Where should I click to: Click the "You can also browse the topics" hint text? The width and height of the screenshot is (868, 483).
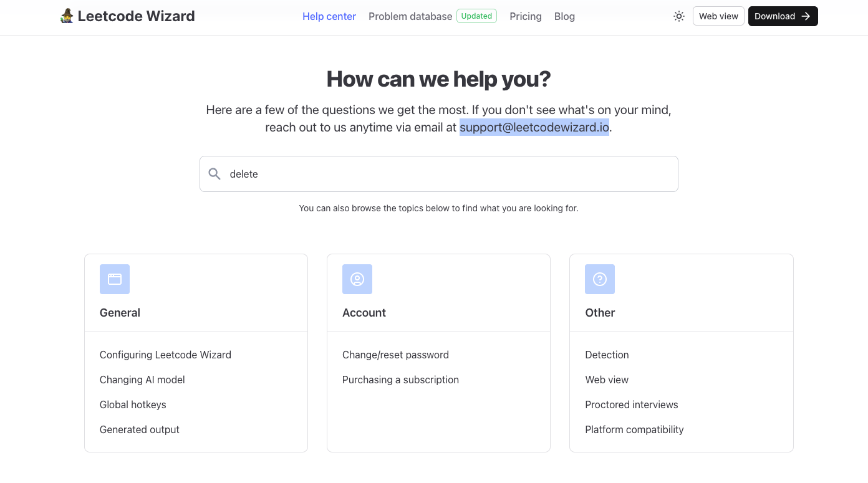click(x=439, y=208)
